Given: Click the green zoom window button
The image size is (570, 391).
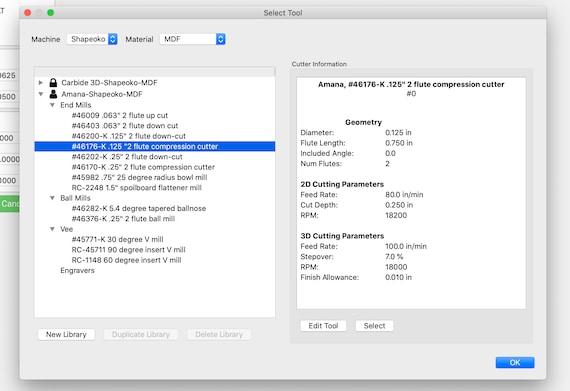Looking at the screenshot, I should click(x=51, y=13).
